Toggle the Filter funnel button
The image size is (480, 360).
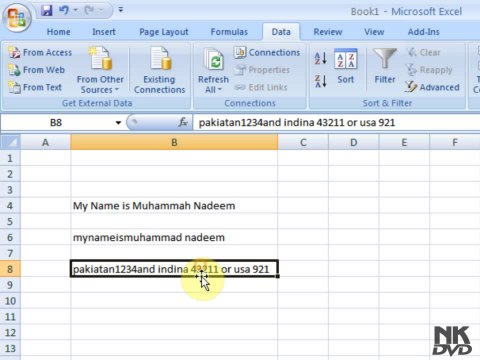[x=385, y=66]
